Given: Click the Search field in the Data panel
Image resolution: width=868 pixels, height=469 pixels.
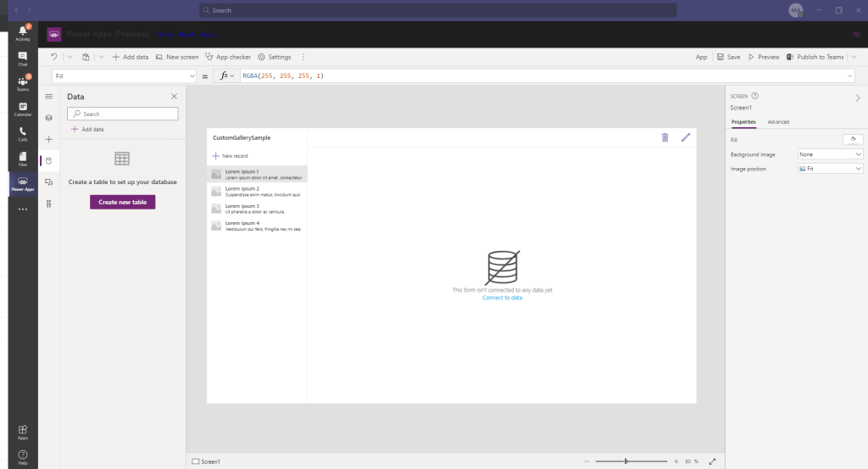Looking at the screenshot, I should pyautogui.click(x=123, y=114).
